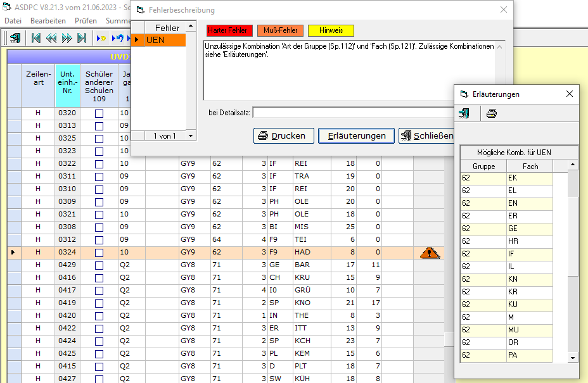Tick the Schüler anderer Schulen checkbox for row 0324
Image resolution: width=588 pixels, height=383 pixels.
pyautogui.click(x=99, y=253)
